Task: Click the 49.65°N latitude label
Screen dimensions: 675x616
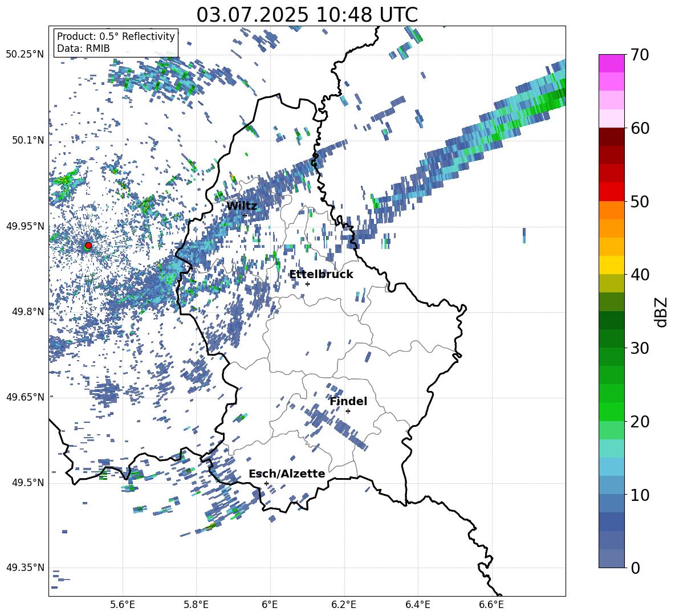Action: point(25,397)
